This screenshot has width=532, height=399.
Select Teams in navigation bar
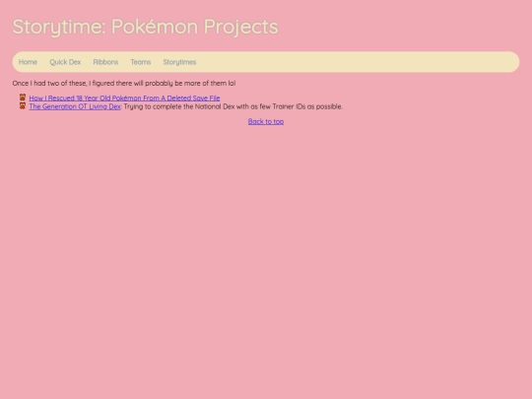(141, 62)
